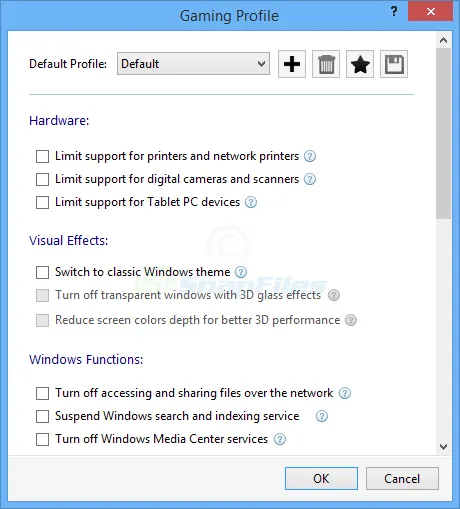Delete profile using the trash icon
Image resolution: width=460 pixels, height=509 pixels.
pyautogui.click(x=326, y=64)
